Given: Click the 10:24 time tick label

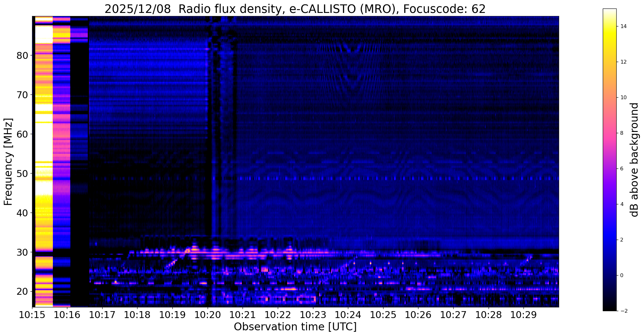Looking at the screenshot, I should 348,315.
